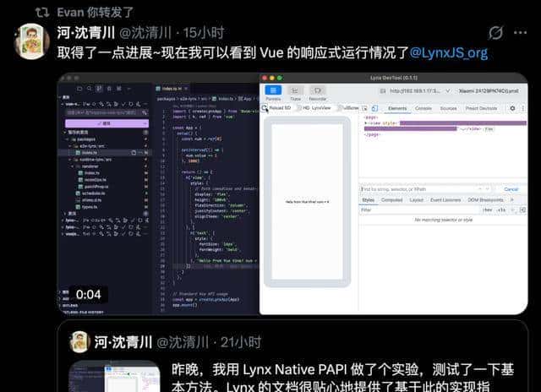Click the commit message input in the editor sidebar
This screenshot has width=541, height=392.
pyautogui.click(x=107, y=112)
